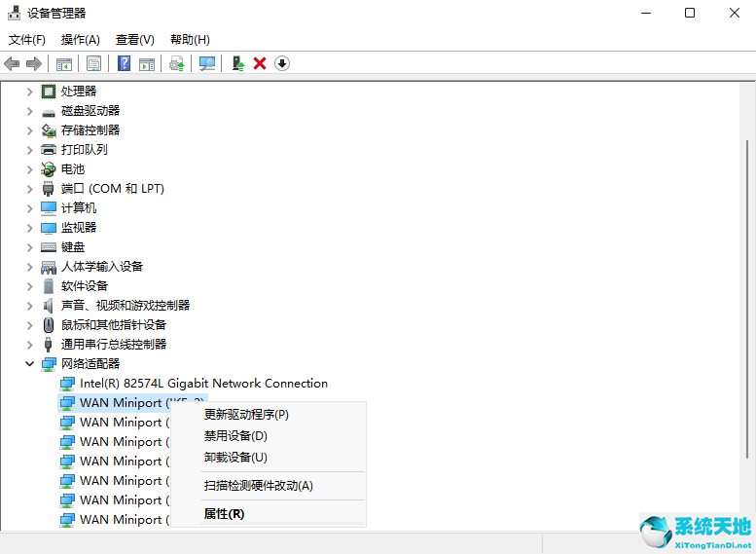
Task: Go forward with the right arrow toolbar icon
Action: click(x=34, y=63)
